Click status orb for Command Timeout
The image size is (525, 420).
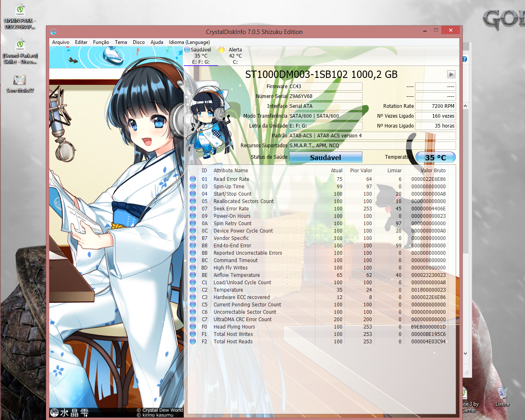(193, 260)
